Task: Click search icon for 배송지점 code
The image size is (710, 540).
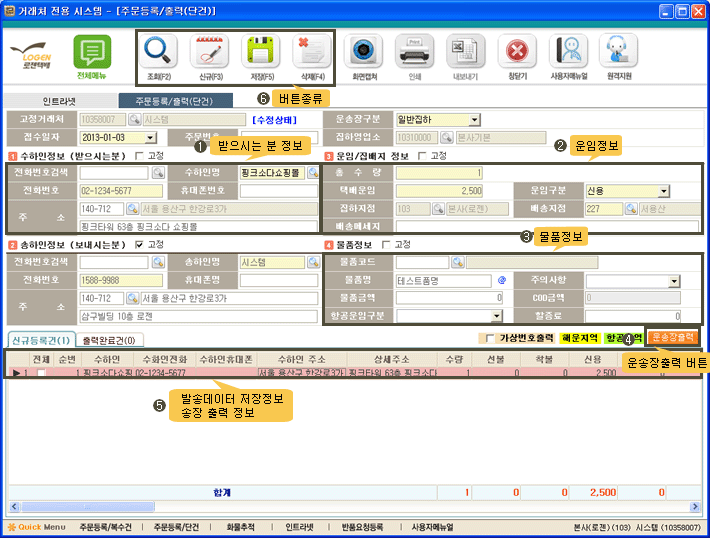Action: (631, 209)
